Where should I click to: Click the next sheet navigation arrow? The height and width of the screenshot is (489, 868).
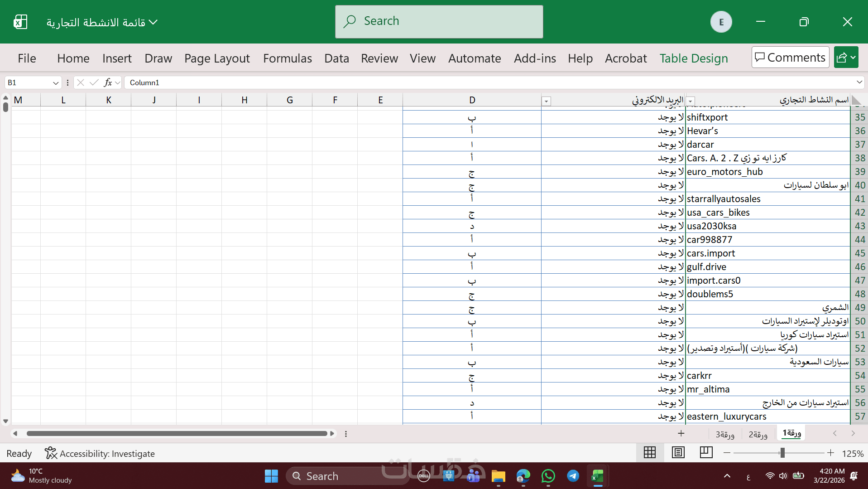pos(853,434)
